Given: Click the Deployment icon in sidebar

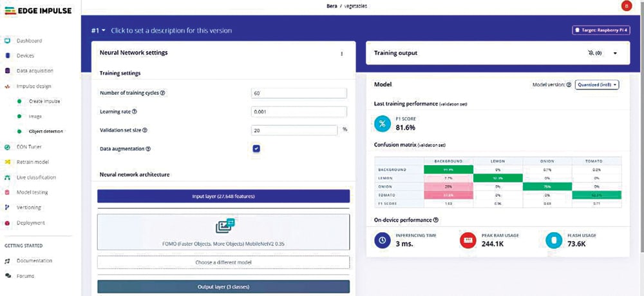Looking at the screenshot, I should (7, 223).
